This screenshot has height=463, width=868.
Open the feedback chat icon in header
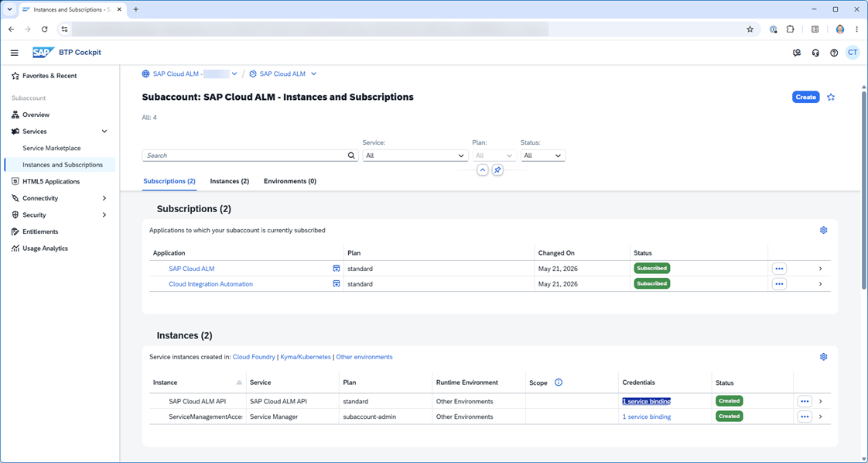point(797,53)
